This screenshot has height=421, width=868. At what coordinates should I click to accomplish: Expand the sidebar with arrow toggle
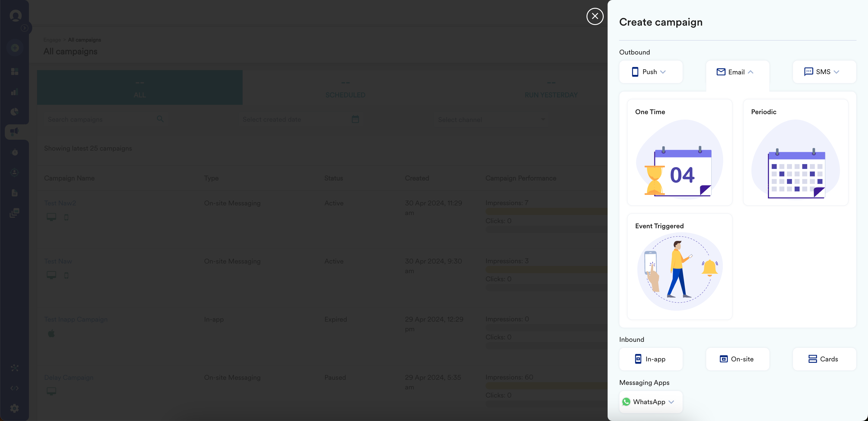(x=25, y=28)
